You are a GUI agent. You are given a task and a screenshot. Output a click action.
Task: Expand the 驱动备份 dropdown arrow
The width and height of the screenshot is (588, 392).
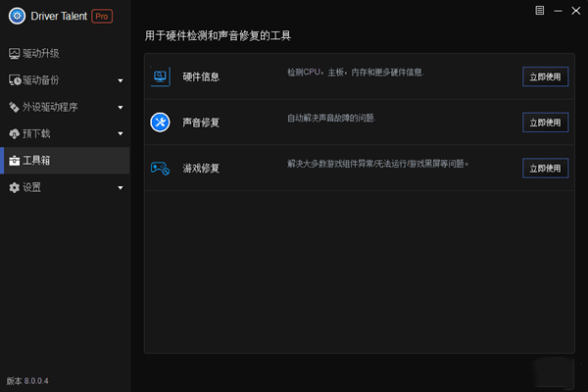[121, 80]
